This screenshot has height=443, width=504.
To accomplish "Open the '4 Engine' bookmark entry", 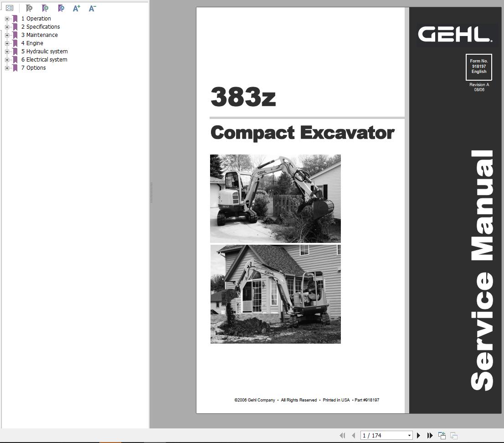I will click(32, 43).
